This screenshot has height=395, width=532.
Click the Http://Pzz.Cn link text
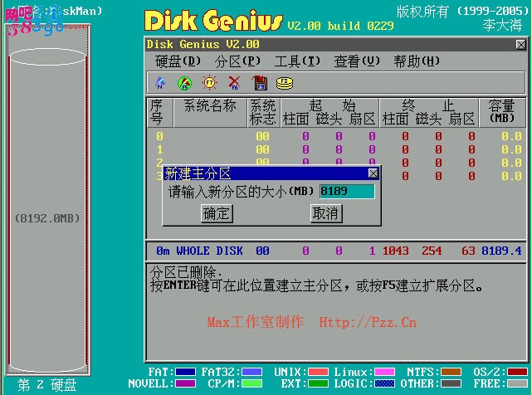click(368, 322)
